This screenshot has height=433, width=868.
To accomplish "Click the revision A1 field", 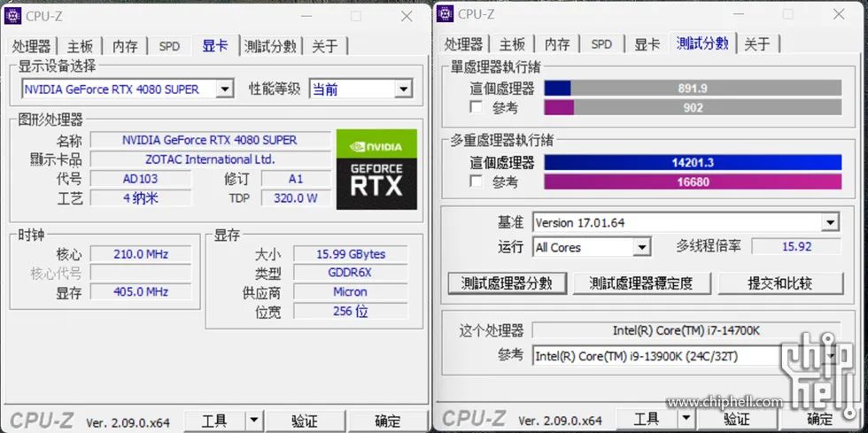I will click(x=296, y=179).
